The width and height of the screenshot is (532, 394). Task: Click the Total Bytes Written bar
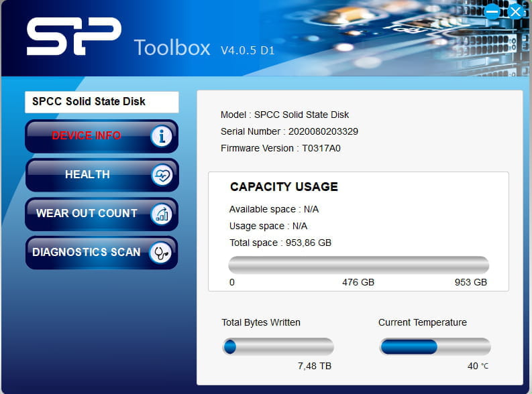(x=278, y=346)
